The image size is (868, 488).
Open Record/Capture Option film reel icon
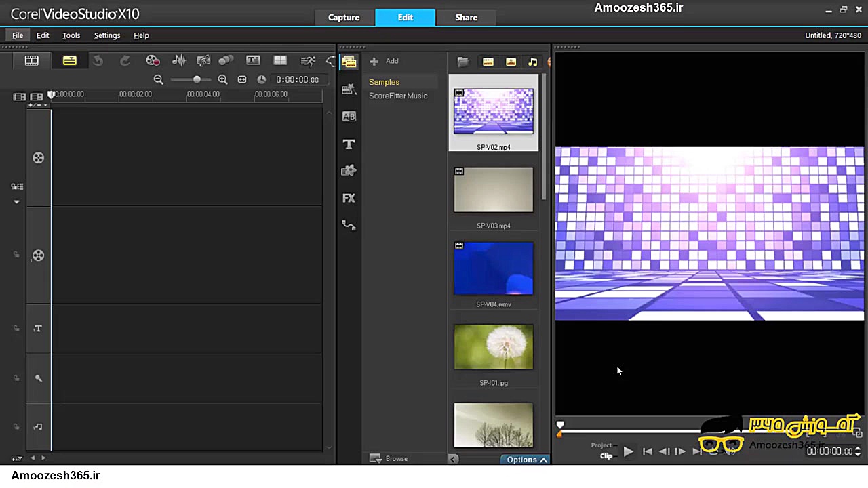pos(153,61)
